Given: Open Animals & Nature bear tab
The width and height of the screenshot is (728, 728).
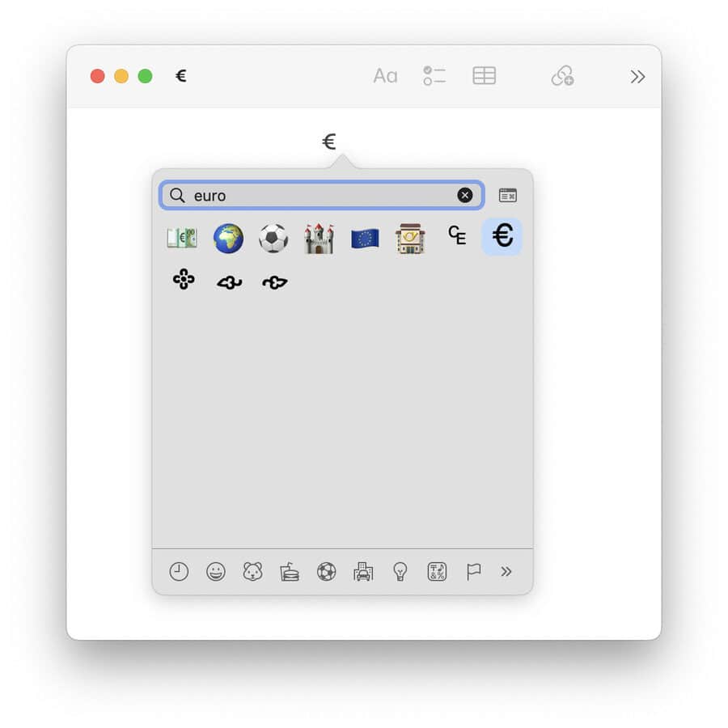Looking at the screenshot, I should (252, 572).
